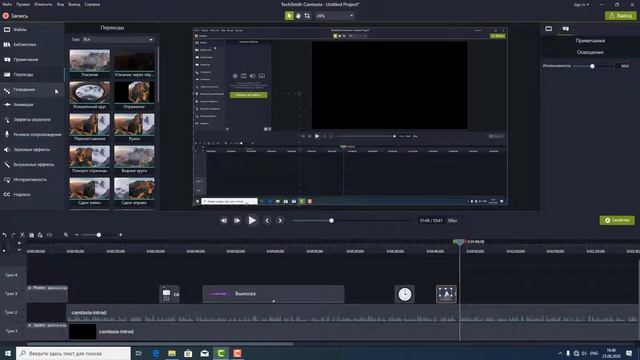The image size is (640, 360).
Task: Open the Help (Справка) menu
Action: click(x=92, y=4)
